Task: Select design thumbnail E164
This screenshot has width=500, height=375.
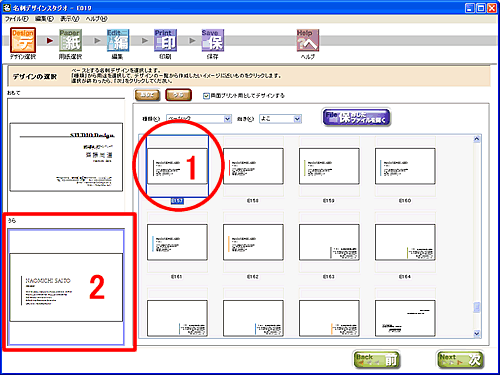Action: (x=405, y=242)
